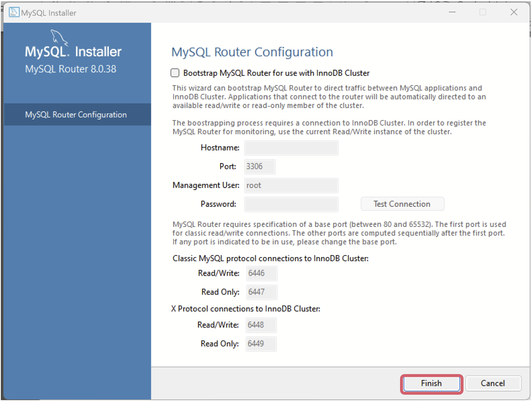Image resolution: width=532 pixels, height=401 pixels.
Task: Click Classic protocol Read Only port 6447 field
Action: pyautogui.click(x=261, y=292)
